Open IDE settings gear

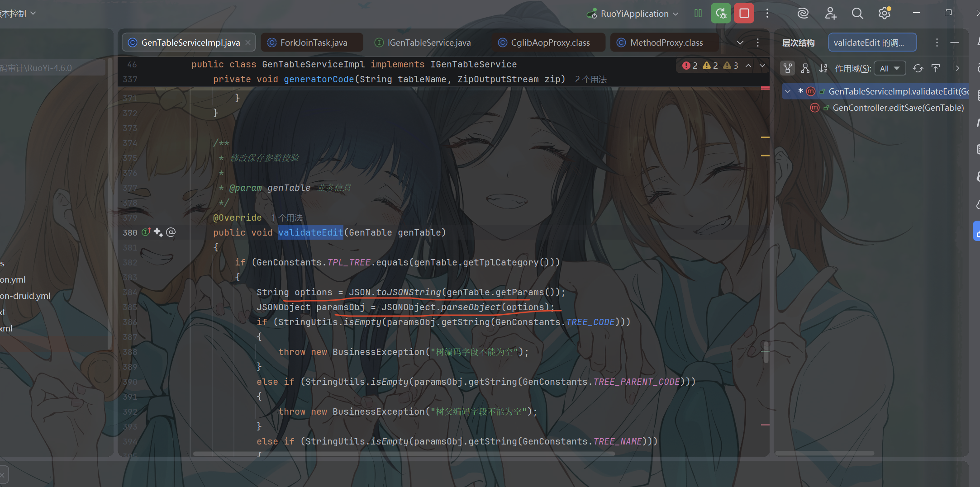(x=885, y=14)
